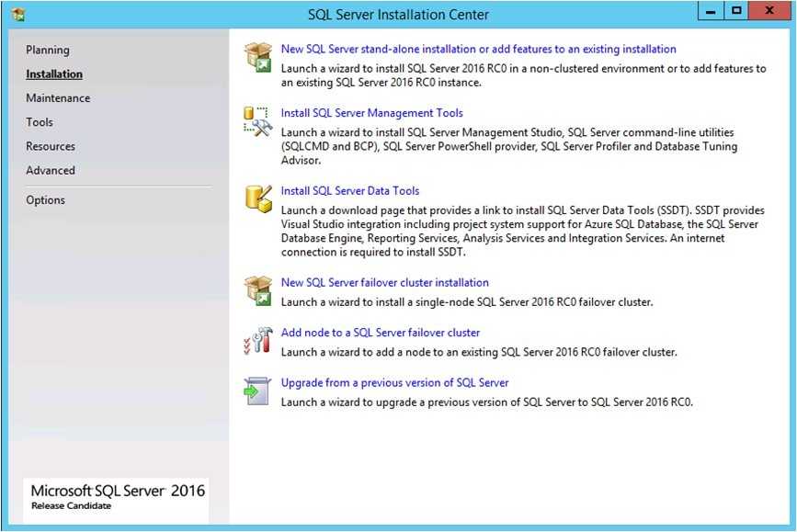The width and height of the screenshot is (797, 532).
Task: Switch to the Advanced section
Action: click(x=51, y=170)
